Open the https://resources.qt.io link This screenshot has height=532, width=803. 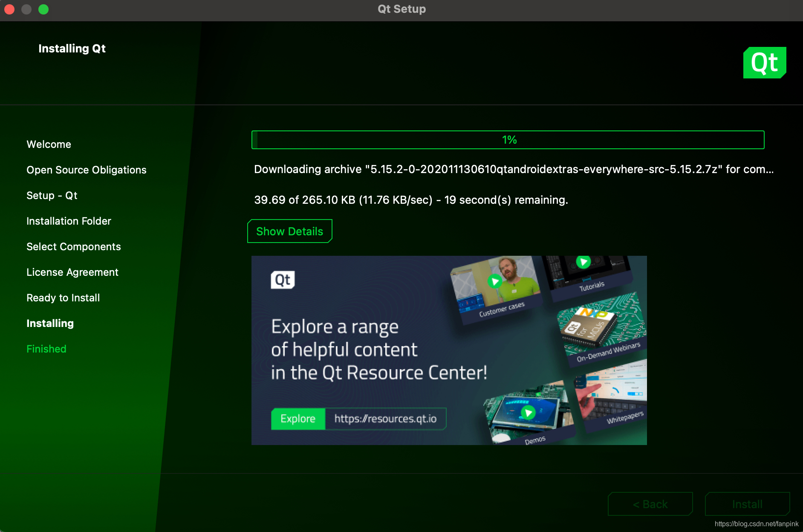(386, 419)
